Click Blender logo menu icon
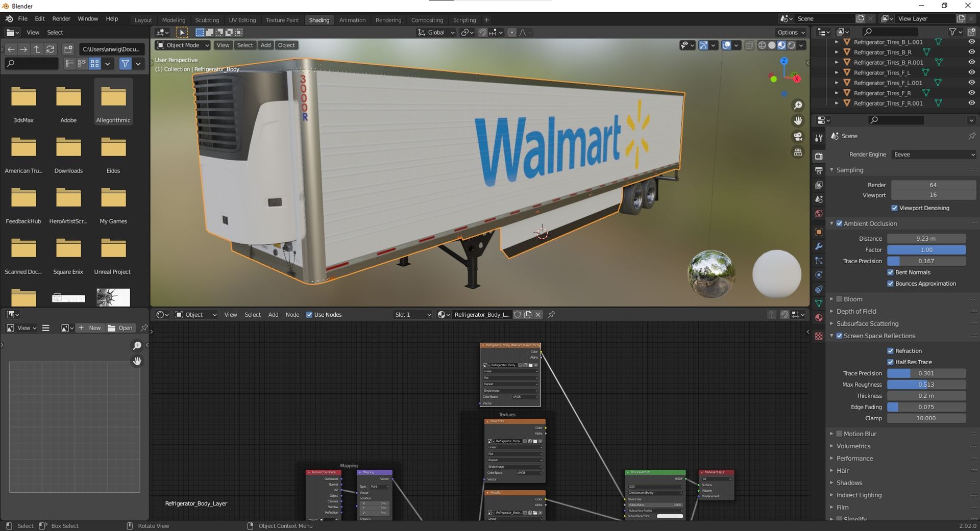Screen dimensions: 980x531 click(x=9, y=19)
